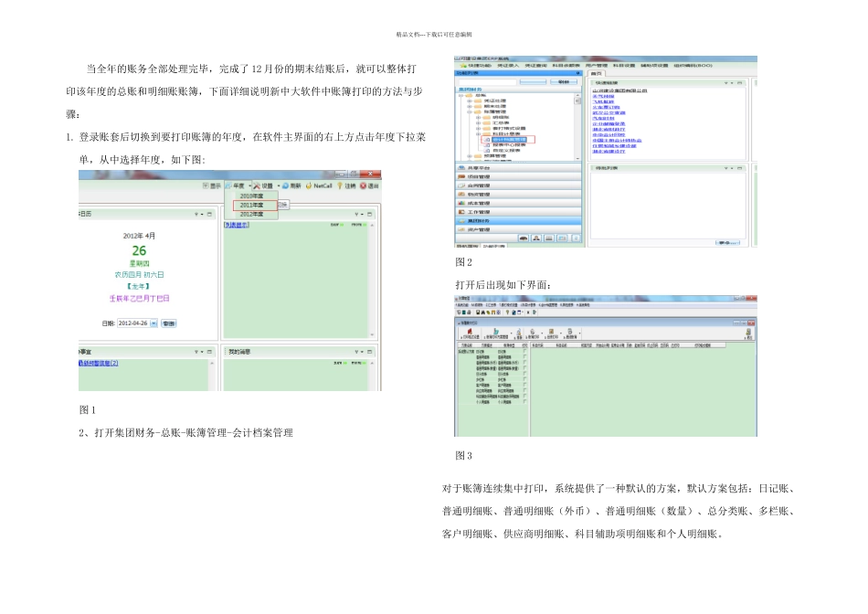Select 2010年度 in the year dropdown list

(251, 196)
